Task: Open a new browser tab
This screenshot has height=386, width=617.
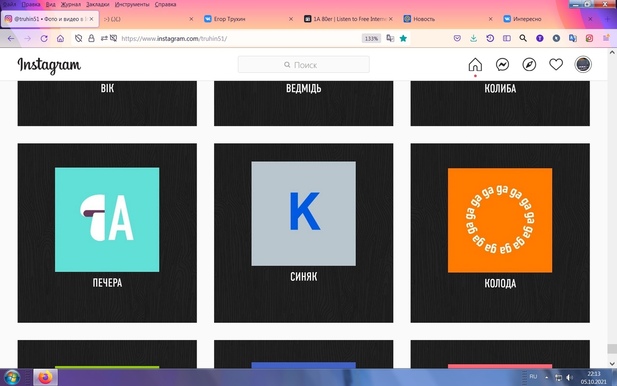Action: tap(607, 19)
